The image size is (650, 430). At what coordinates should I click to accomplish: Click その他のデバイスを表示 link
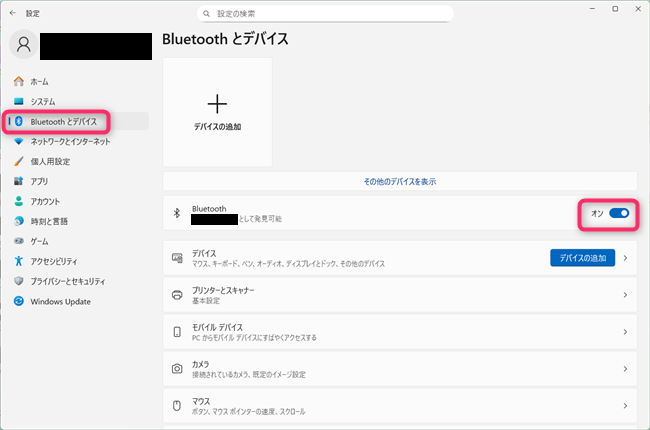399,182
